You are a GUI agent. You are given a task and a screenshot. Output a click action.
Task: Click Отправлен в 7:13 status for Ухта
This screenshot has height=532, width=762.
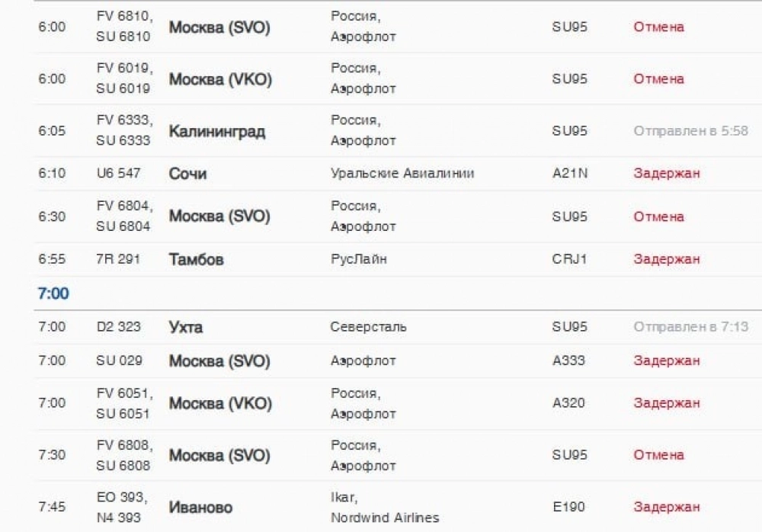pyautogui.click(x=690, y=326)
